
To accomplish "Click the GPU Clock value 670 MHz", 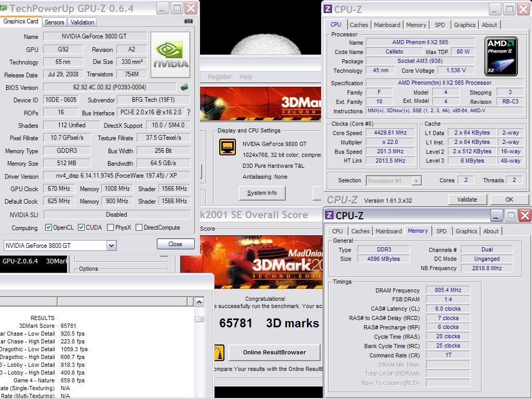I will [x=59, y=189].
